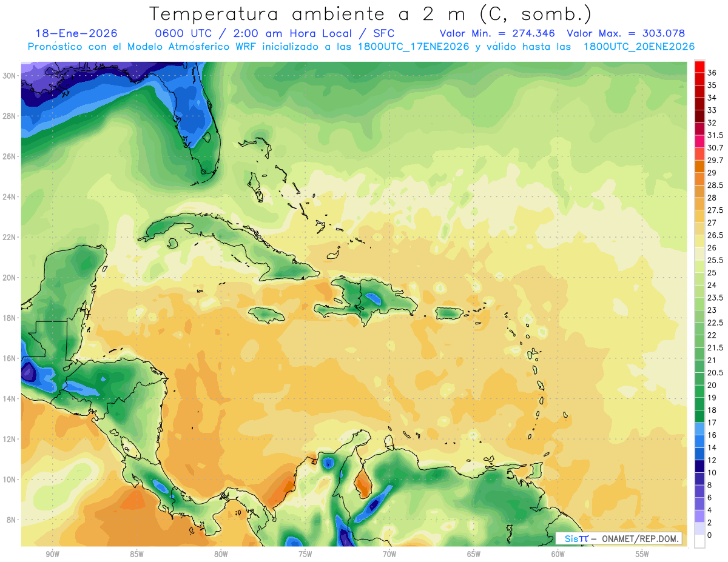Click the "28N" latitude label
Image resolution: width=728 pixels, height=562 pixels.
click(10, 116)
